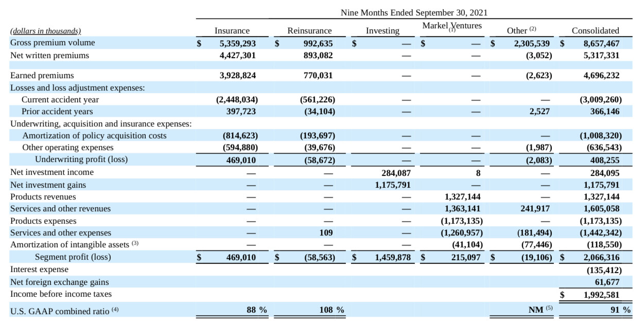Click Consolidated gross premium 8,657,467
644x328 pixels.
pos(601,43)
